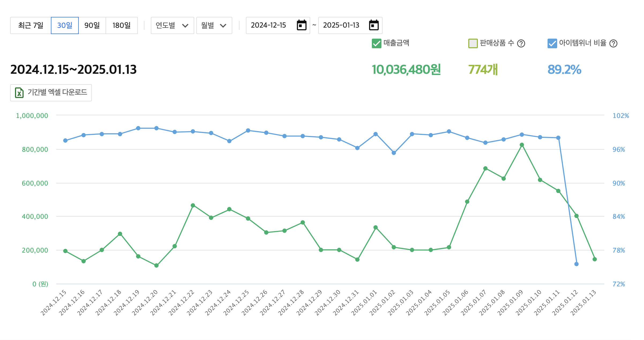Screen dimensions: 644x340
Task: Expand the 연도별 dropdown
Action: (172, 25)
